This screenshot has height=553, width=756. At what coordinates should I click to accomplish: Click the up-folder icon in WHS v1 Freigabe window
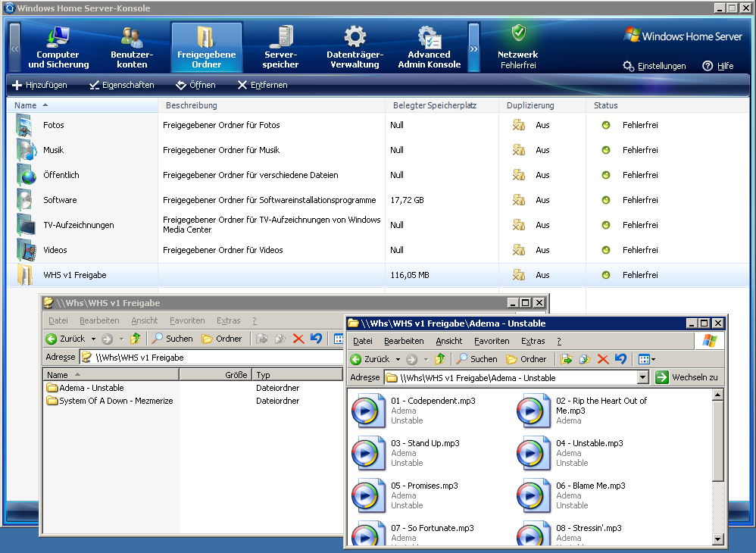point(136,339)
